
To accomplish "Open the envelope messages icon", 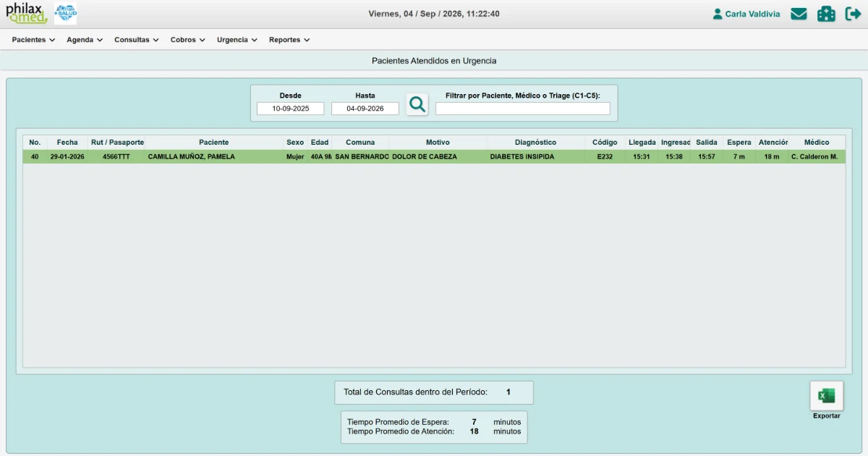I will tap(799, 14).
